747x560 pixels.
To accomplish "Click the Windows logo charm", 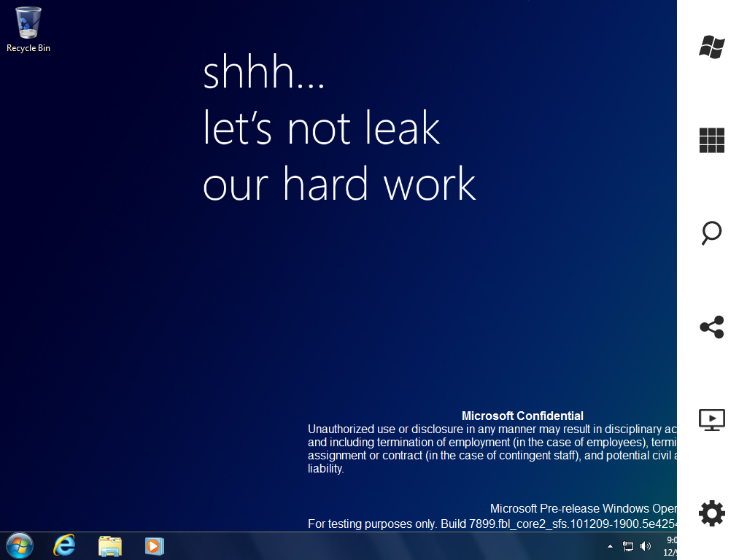I will coord(712,47).
